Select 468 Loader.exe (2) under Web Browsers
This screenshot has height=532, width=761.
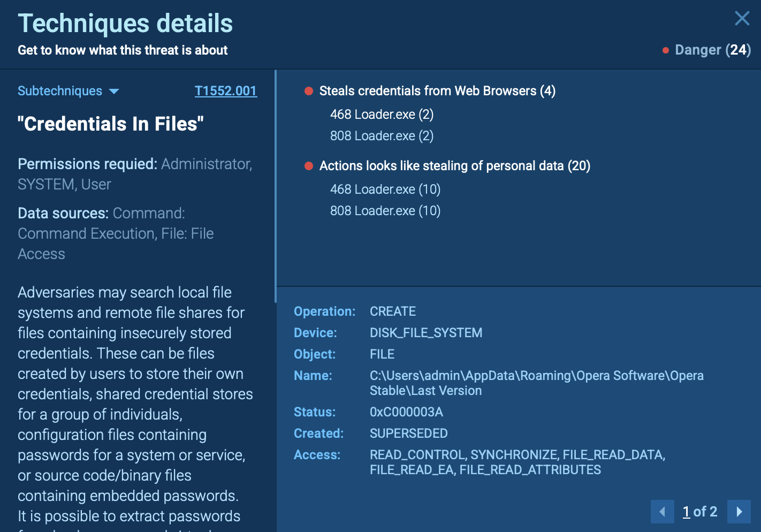[x=382, y=115]
